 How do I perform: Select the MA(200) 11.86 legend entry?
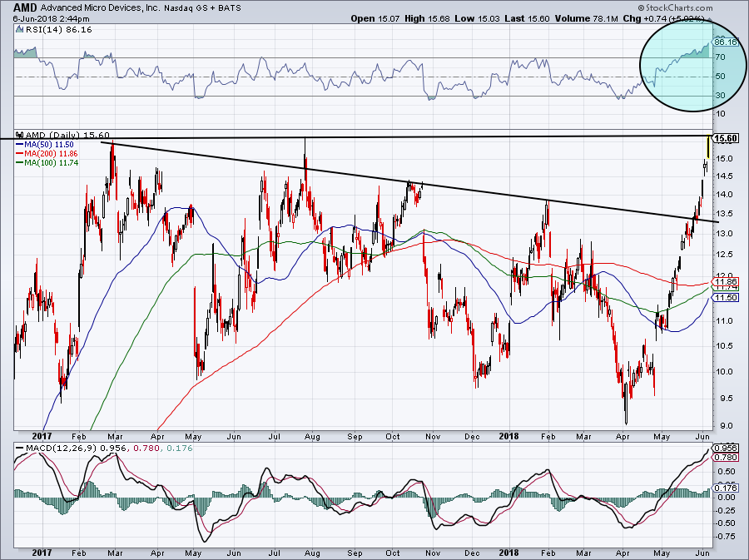pyautogui.click(x=47, y=154)
